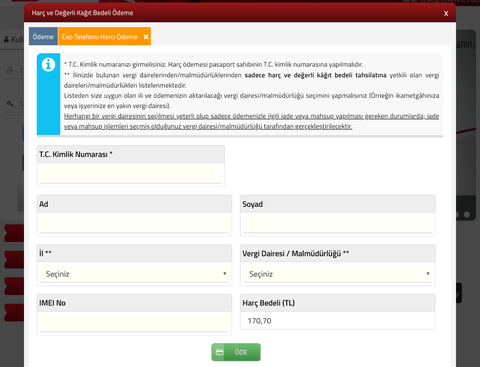This screenshot has width=480, height=367.
Task: Click into the Ad input field
Action: pos(134,223)
